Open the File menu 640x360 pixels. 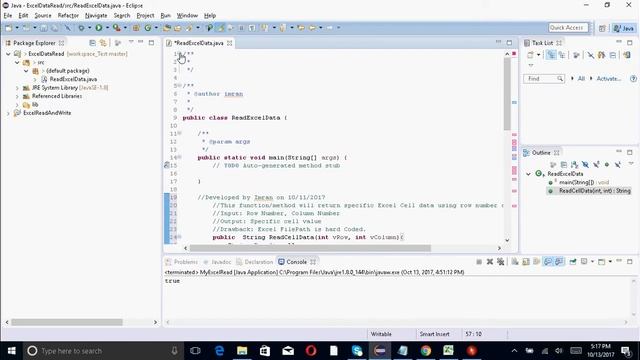8,16
